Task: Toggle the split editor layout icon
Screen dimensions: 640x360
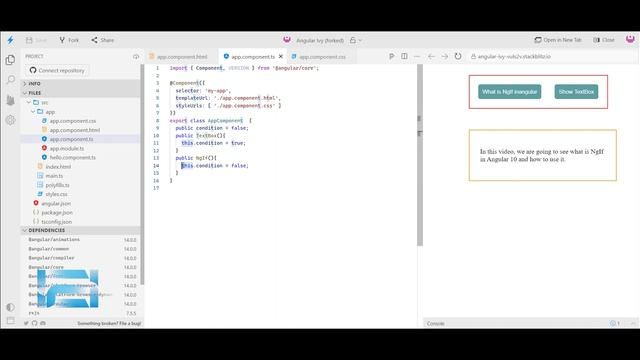Action: pyautogui.click(x=404, y=56)
